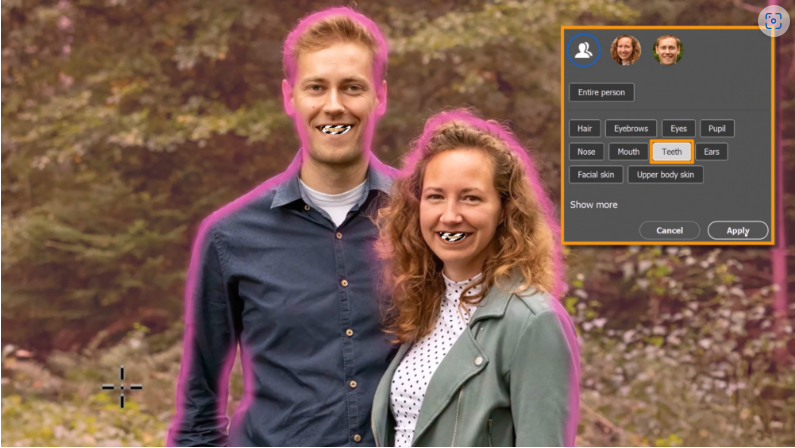Cancel the people selection
This screenshot has width=795, height=448.
pyautogui.click(x=669, y=231)
